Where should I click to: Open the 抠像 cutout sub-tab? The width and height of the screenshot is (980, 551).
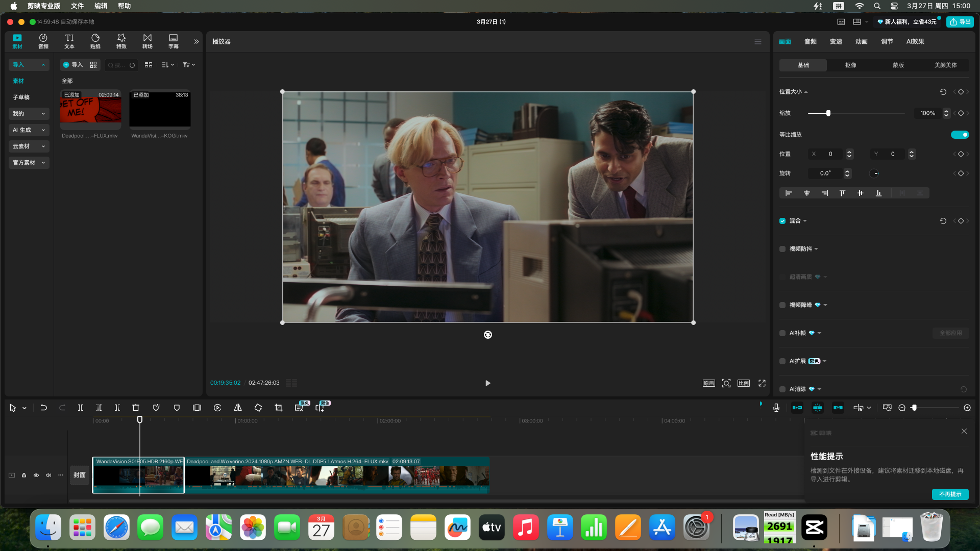pos(851,65)
